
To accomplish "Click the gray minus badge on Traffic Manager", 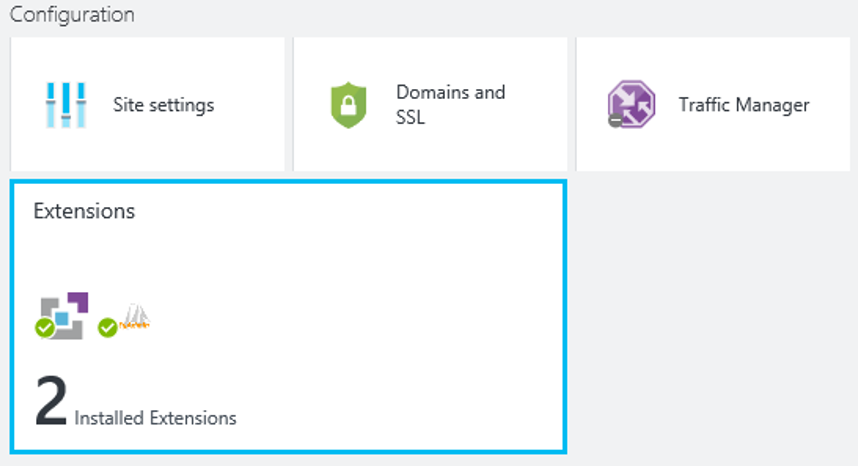I will tap(615, 120).
